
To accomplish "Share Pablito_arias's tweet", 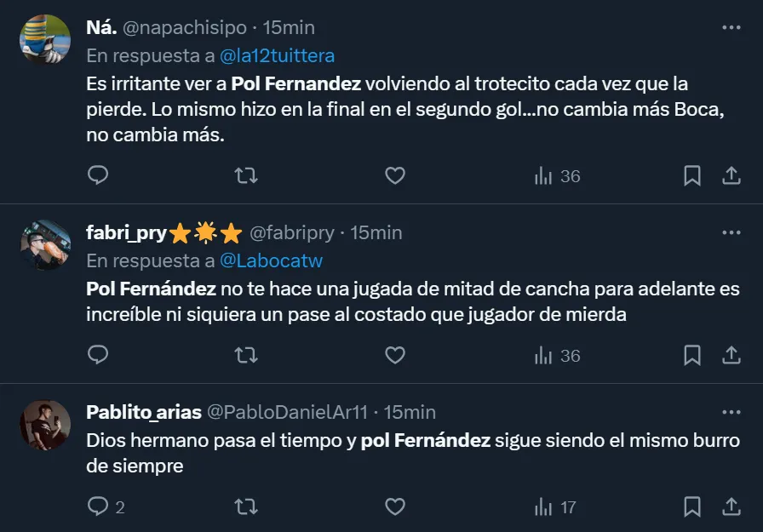I will coord(731,507).
